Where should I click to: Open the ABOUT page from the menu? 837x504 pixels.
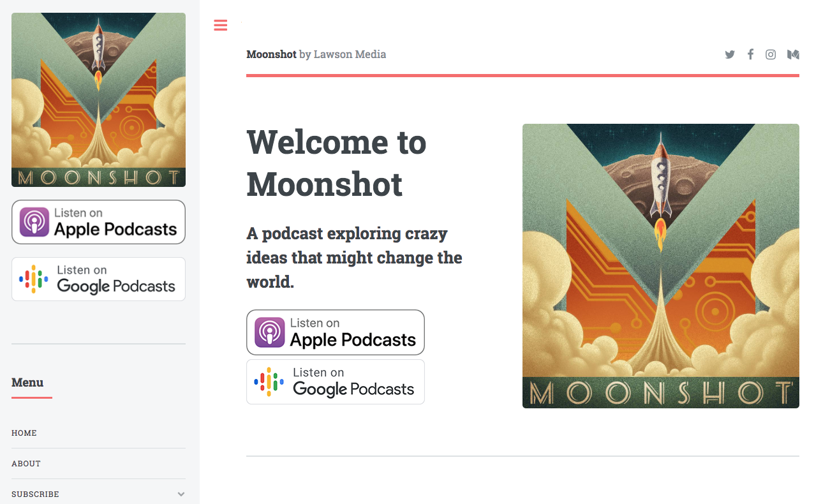(26, 464)
